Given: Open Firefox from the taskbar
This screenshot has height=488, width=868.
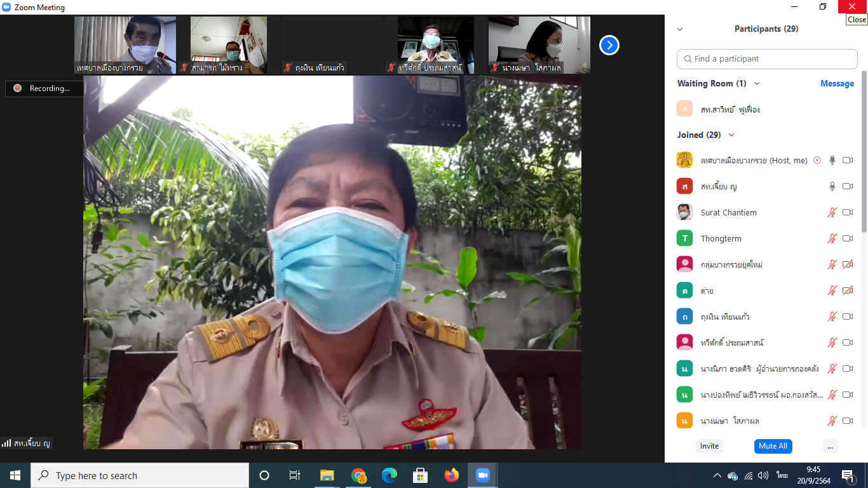Looking at the screenshot, I should (451, 475).
